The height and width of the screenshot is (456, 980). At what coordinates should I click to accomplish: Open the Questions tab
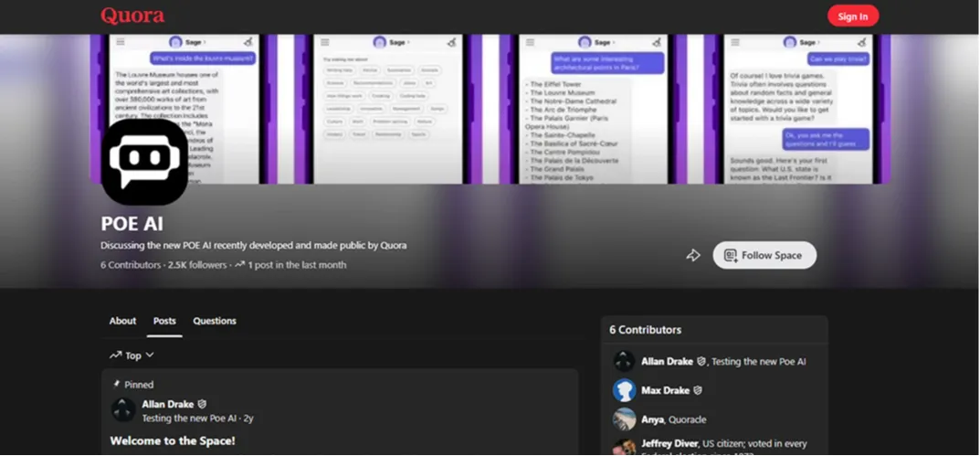[215, 321]
